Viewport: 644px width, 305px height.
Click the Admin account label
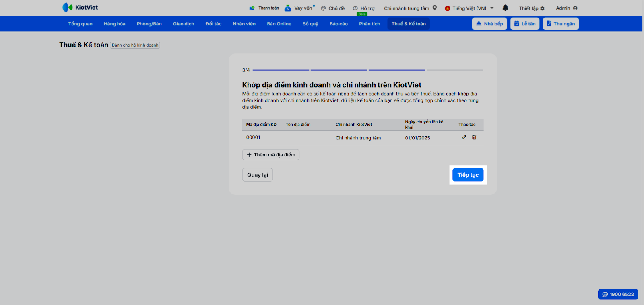pos(563,8)
